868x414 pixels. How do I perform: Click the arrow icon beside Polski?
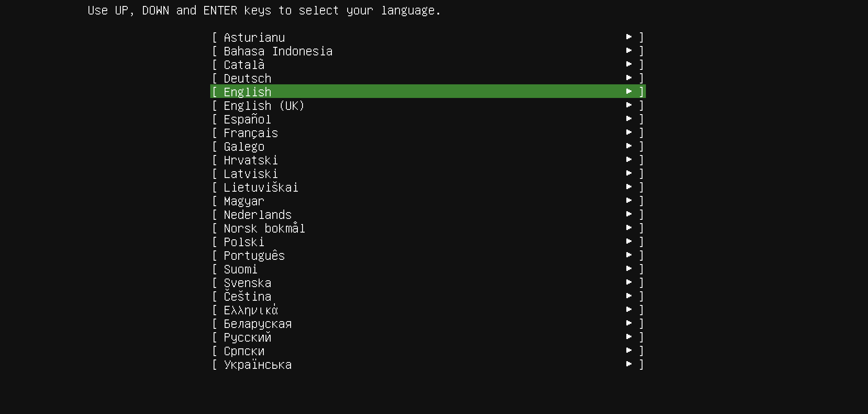pyautogui.click(x=629, y=241)
